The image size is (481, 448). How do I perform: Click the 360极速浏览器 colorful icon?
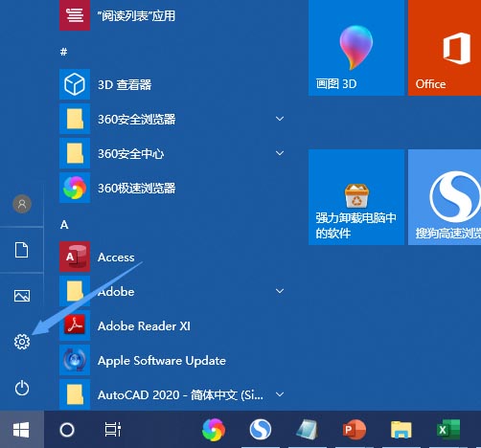tap(75, 188)
